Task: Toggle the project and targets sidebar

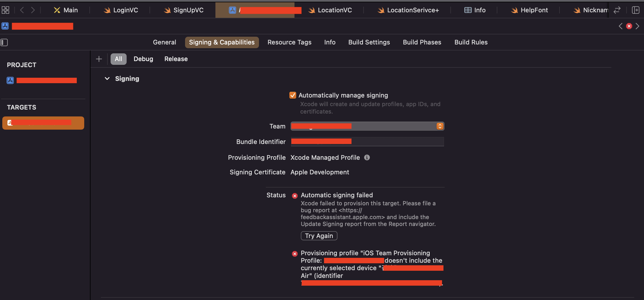Action: click(x=4, y=42)
